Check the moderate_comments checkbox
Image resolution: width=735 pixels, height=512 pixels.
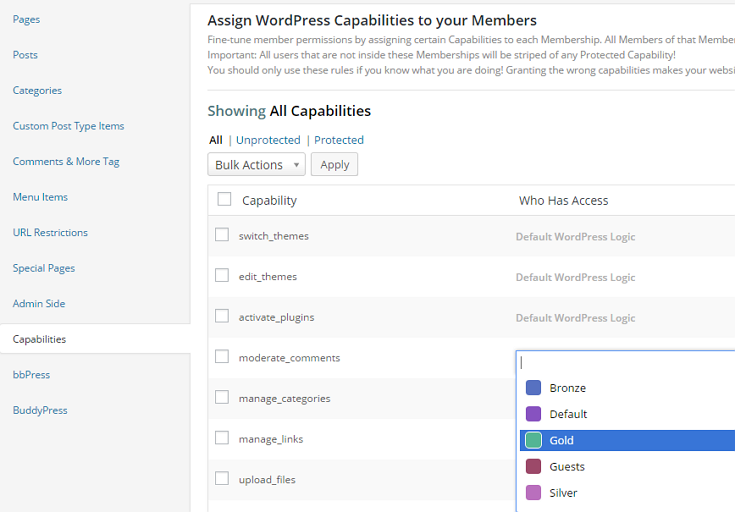tap(222, 356)
